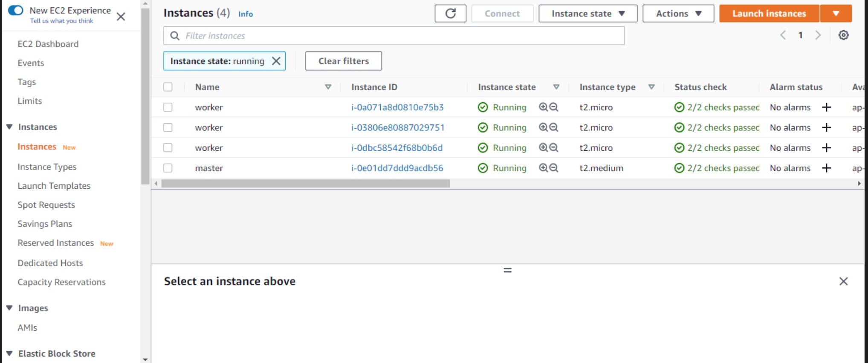Open the Actions dropdown menu
The width and height of the screenshot is (868, 363).
[678, 14]
